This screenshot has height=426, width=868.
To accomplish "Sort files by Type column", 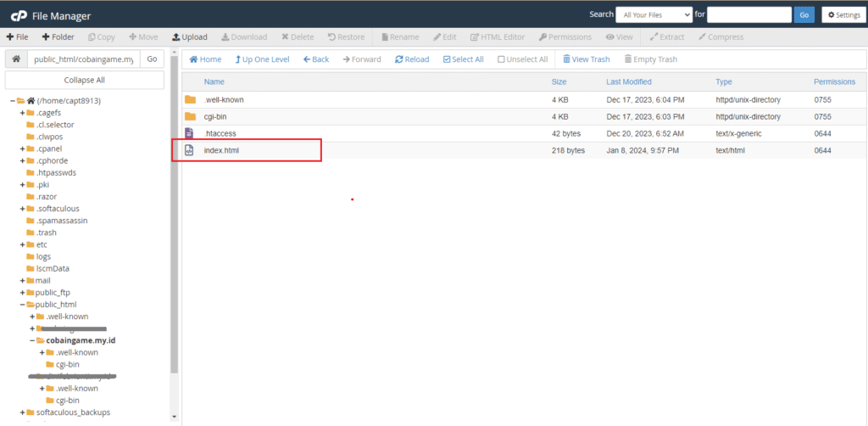I will pos(724,81).
